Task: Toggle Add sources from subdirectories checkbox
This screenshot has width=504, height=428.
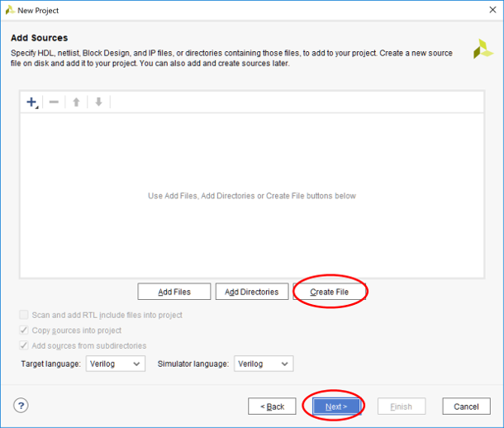Action: click(24, 345)
